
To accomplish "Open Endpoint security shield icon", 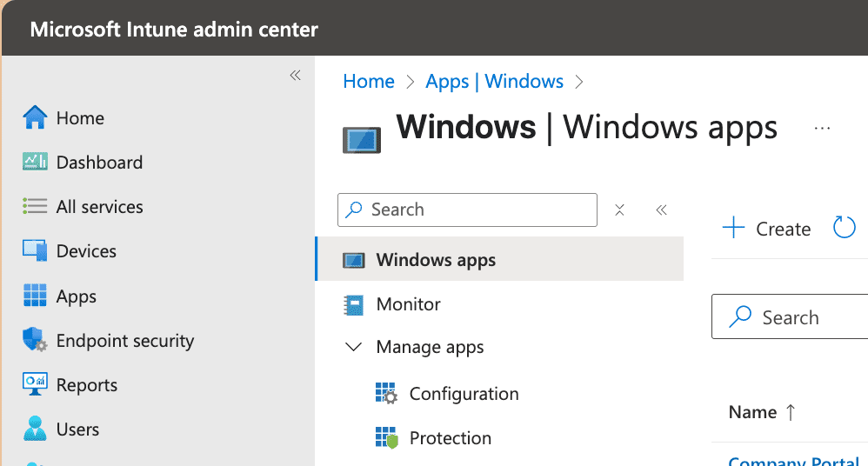I will (x=35, y=341).
